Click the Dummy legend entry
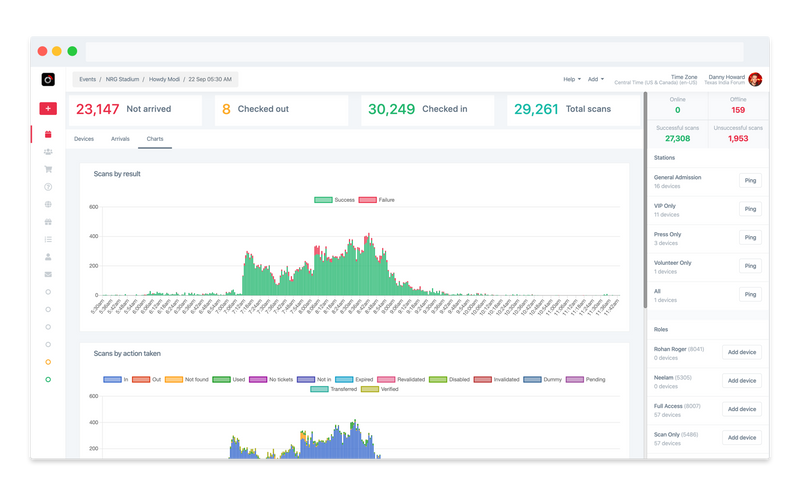800x494 pixels. pos(542,380)
